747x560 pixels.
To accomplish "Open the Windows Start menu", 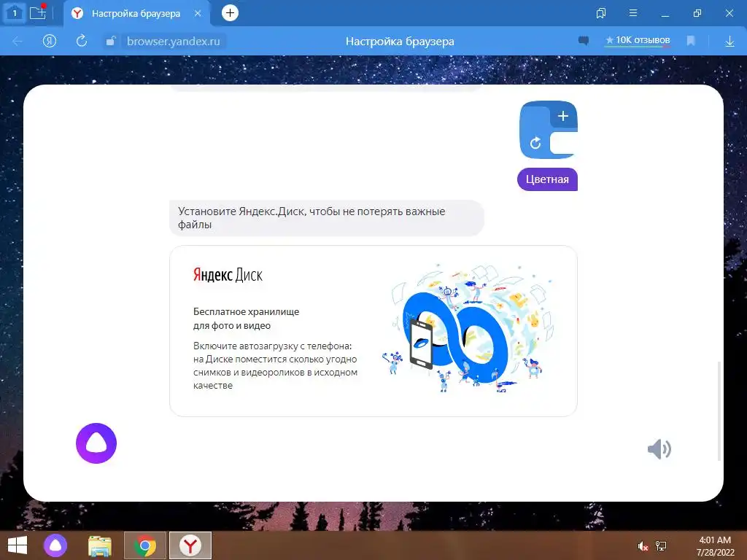I will 18,545.
